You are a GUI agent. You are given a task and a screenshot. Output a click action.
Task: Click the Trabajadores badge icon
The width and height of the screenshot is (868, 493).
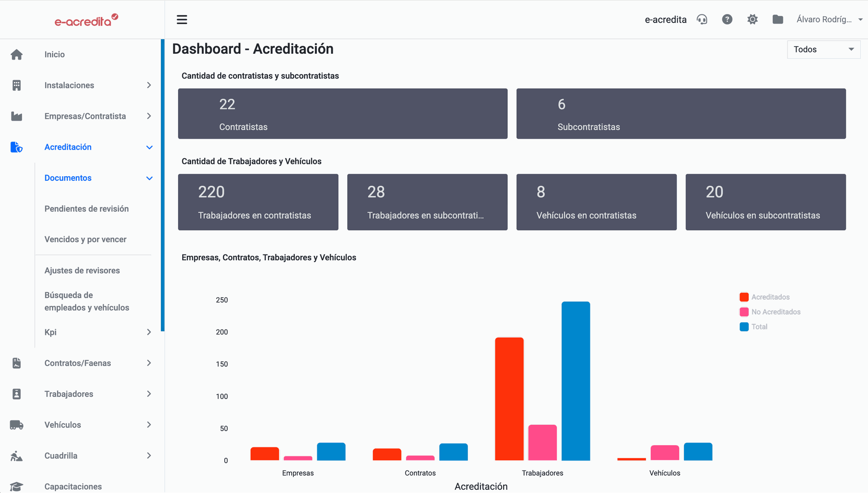(x=17, y=394)
